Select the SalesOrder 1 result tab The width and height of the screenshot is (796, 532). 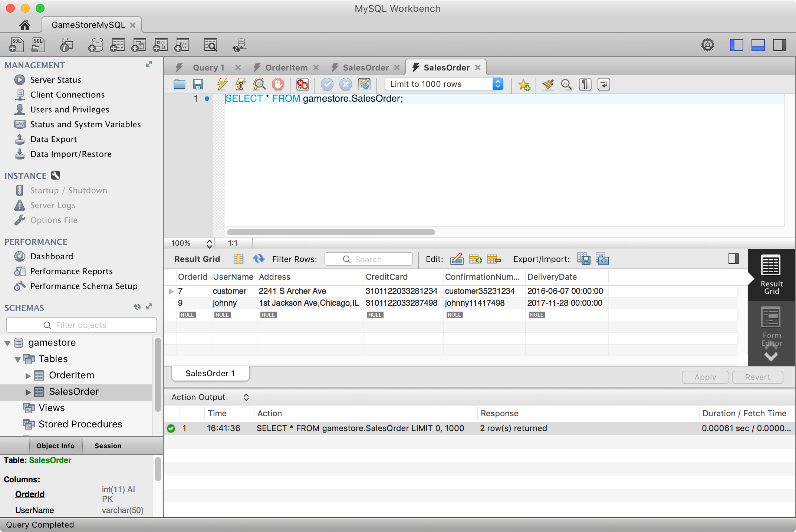[210, 373]
